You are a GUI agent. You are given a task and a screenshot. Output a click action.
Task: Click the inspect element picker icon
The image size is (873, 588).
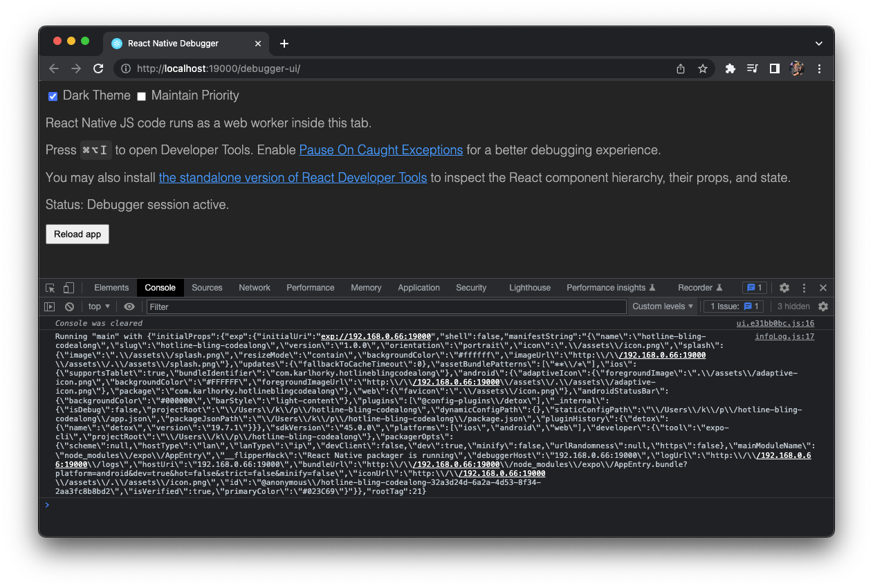(50, 288)
